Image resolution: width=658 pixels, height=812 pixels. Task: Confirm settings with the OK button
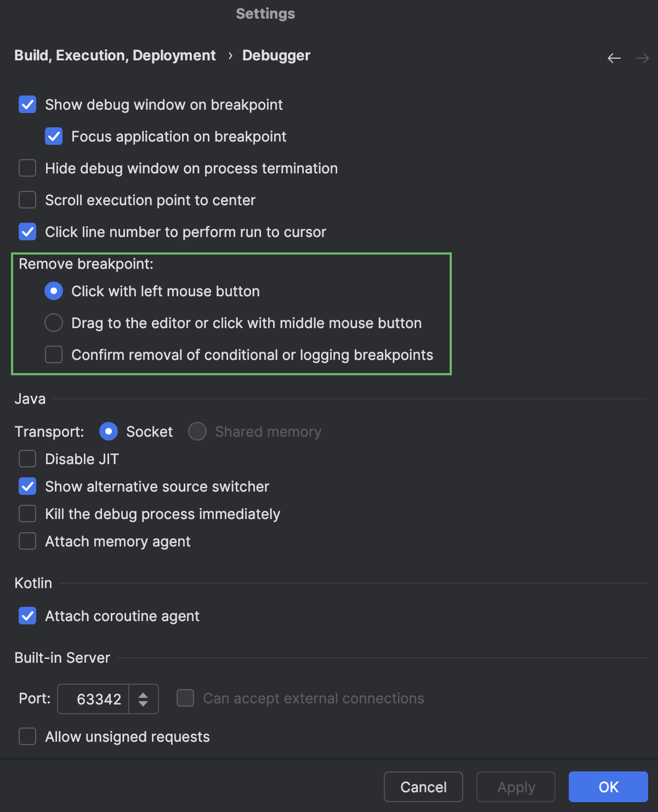coord(608,787)
